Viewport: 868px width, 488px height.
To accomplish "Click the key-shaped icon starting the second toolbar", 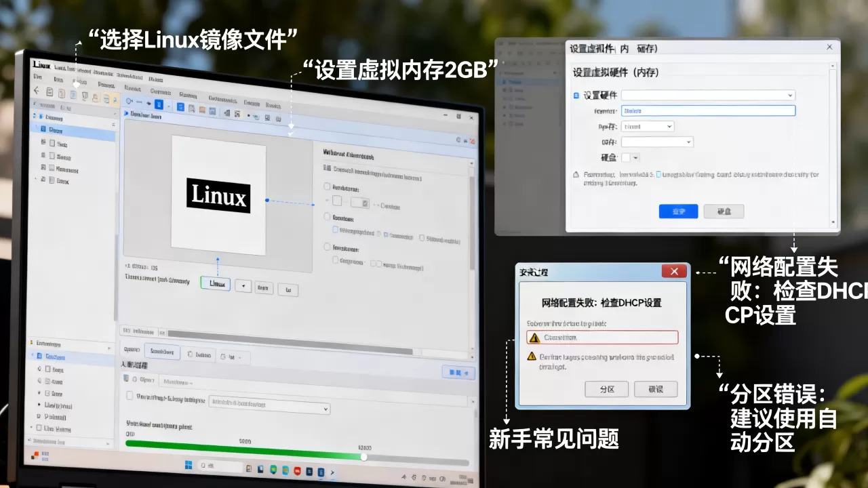I will tap(130, 102).
